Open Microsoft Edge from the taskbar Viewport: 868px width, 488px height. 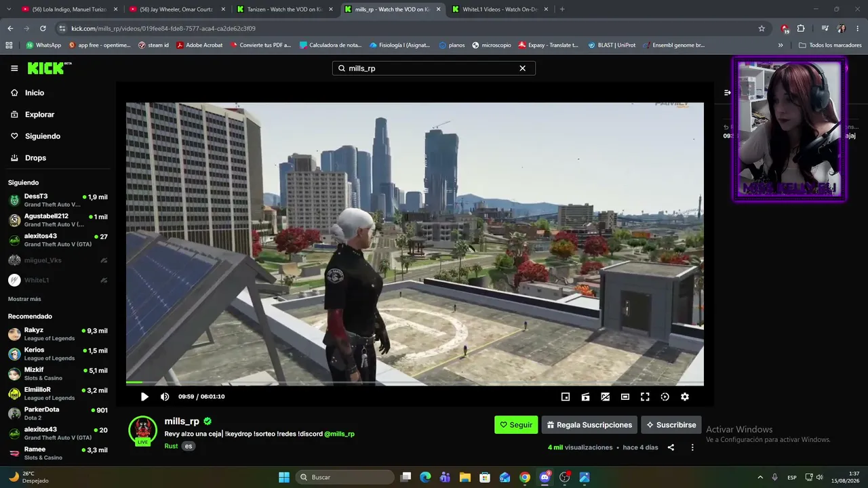425,477
